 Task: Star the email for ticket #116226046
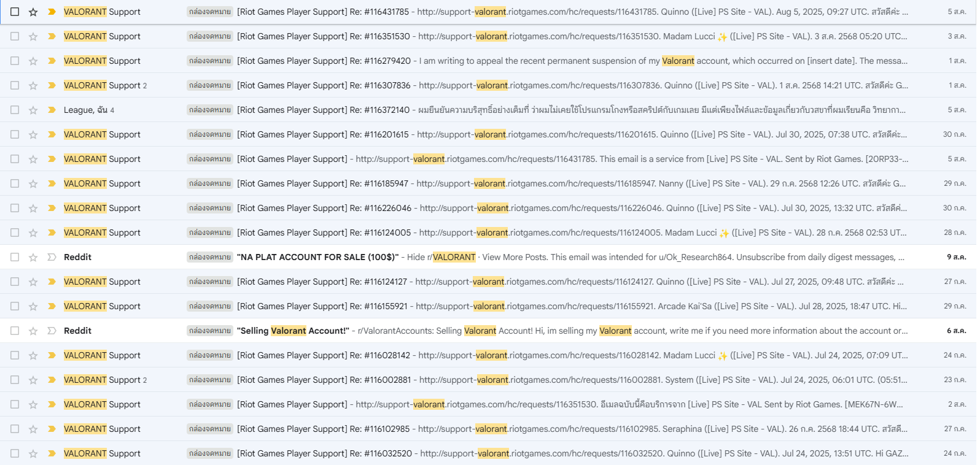tap(33, 208)
